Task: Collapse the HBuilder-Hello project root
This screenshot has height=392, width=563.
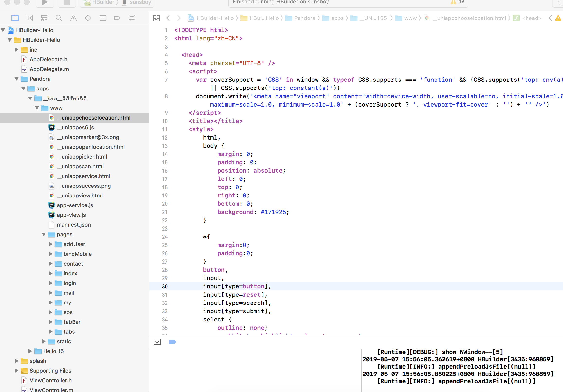Action: [3, 30]
